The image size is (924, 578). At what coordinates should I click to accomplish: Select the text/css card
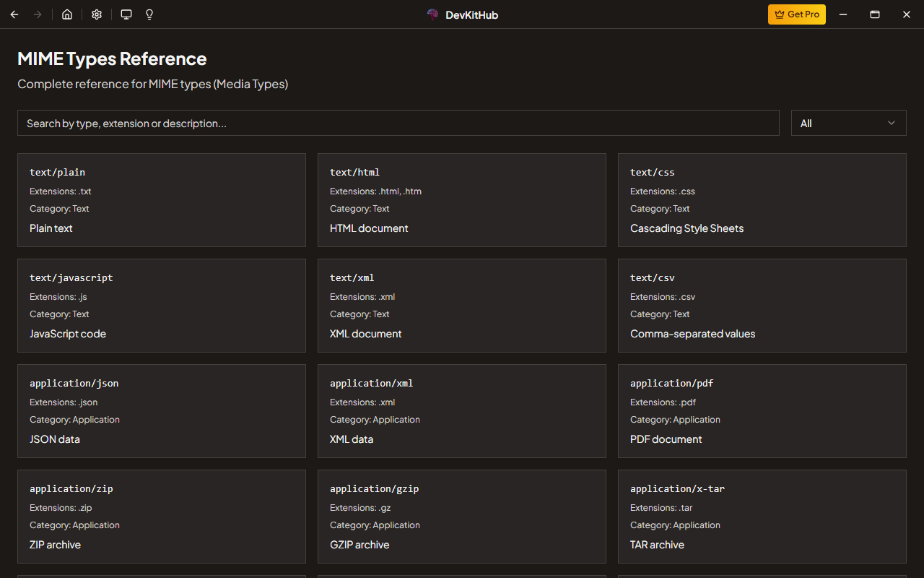coord(762,200)
